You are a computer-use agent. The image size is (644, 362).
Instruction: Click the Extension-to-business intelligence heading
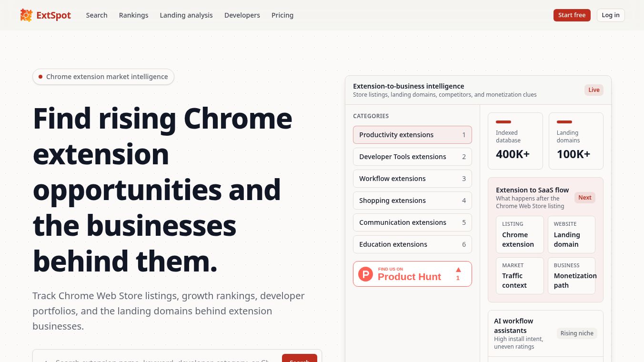coord(409,86)
